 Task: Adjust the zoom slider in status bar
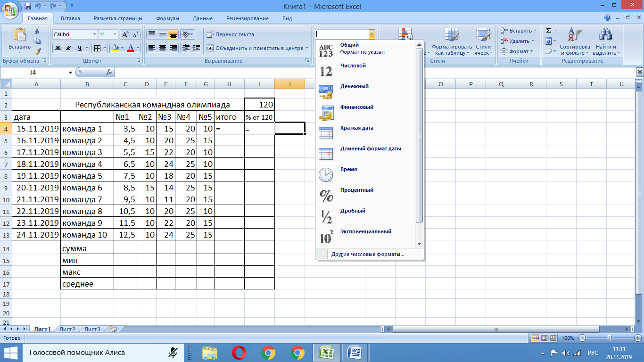610,338
